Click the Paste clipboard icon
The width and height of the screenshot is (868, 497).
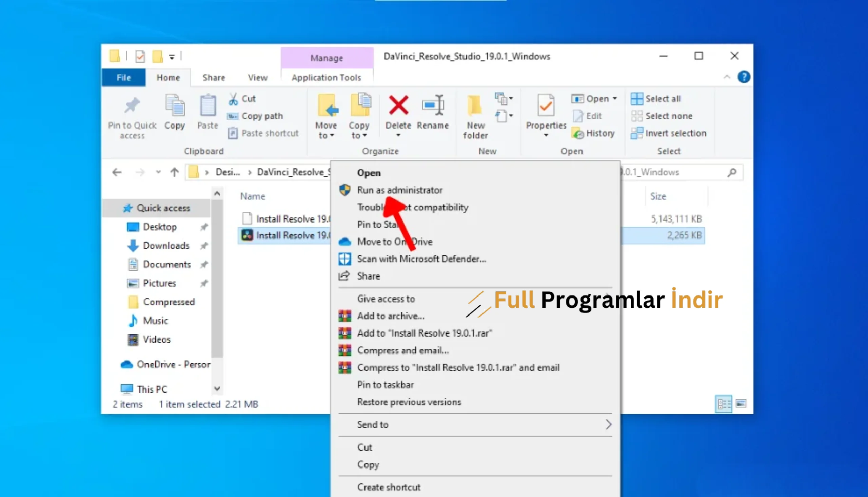pyautogui.click(x=208, y=105)
